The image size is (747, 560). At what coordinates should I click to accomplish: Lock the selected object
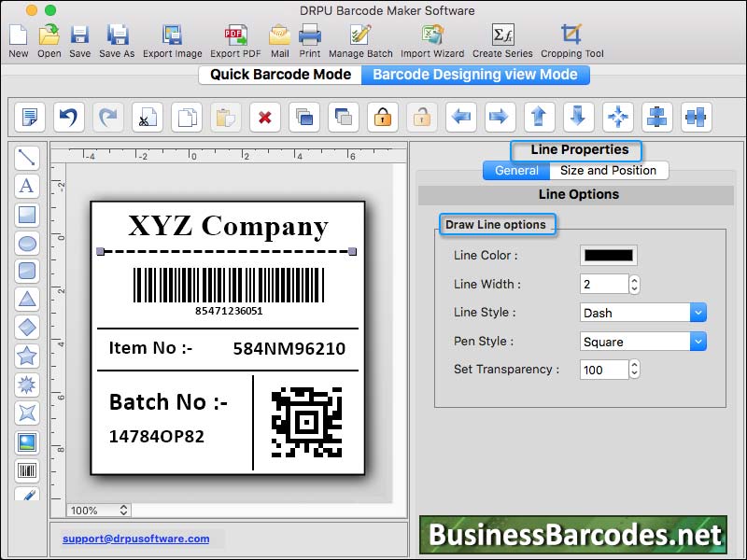382,117
